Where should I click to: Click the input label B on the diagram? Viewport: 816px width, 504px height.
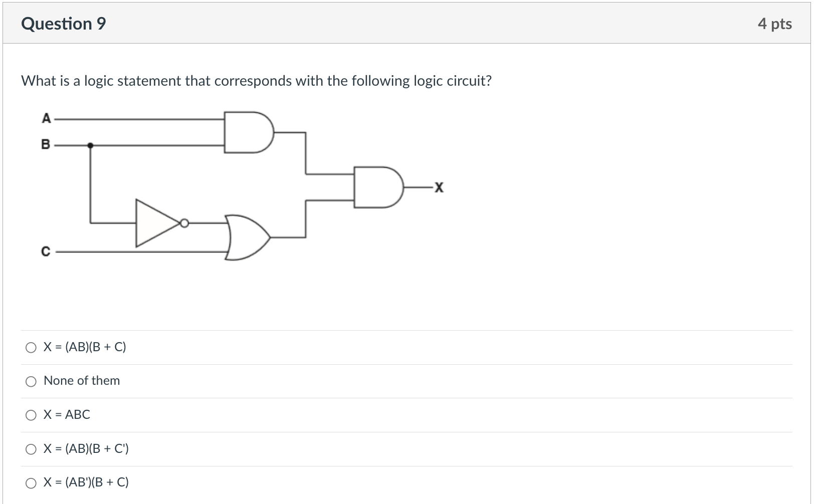pos(45,145)
